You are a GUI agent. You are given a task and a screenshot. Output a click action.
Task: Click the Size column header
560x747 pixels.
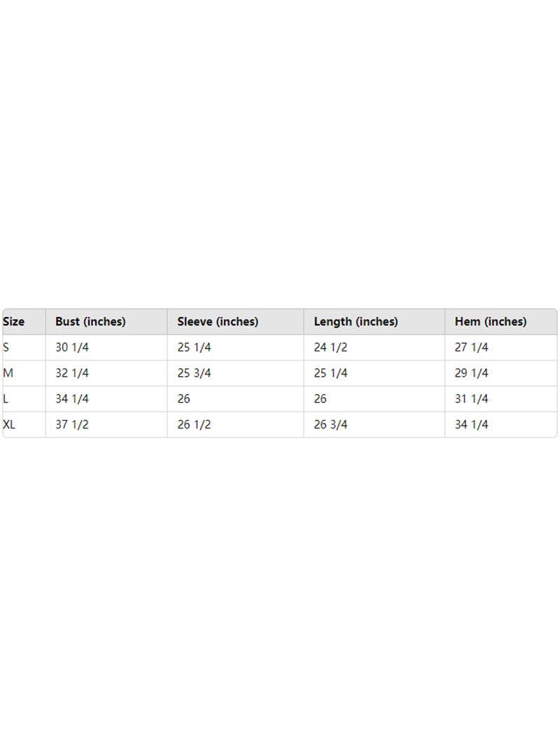click(14, 322)
